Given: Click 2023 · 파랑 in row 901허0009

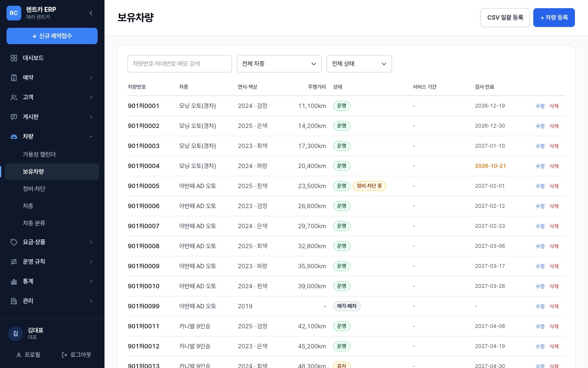Looking at the screenshot, I should point(253,266).
